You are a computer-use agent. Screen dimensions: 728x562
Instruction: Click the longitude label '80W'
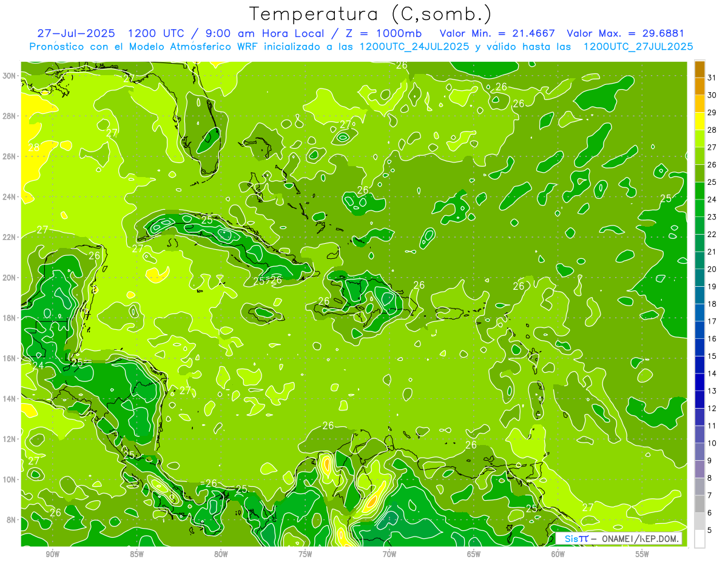tap(221, 554)
